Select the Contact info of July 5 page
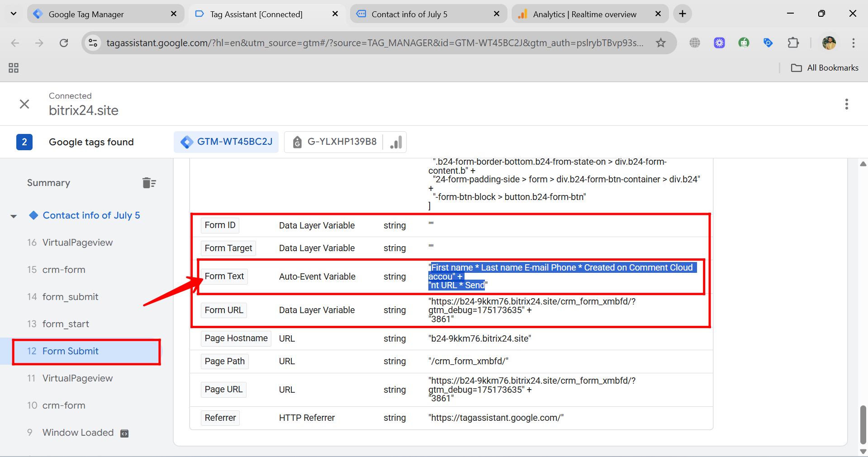Viewport: 868px width, 457px height. [x=91, y=215]
